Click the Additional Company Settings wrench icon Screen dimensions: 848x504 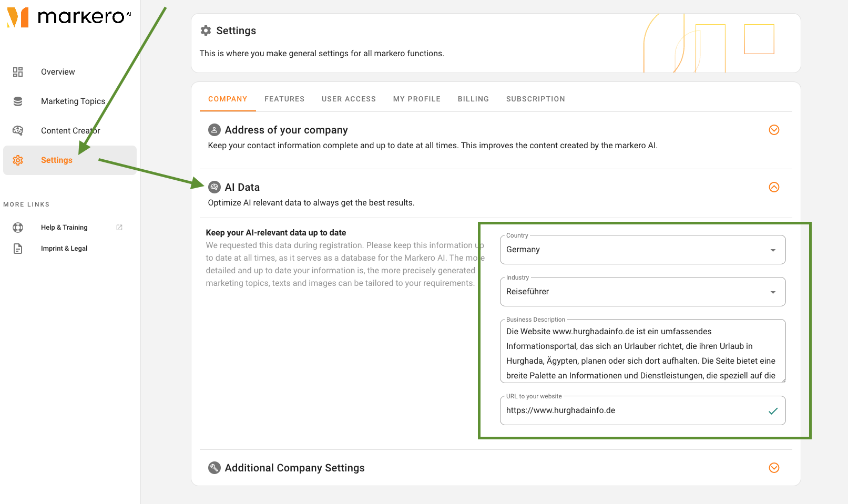[x=214, y=468]
